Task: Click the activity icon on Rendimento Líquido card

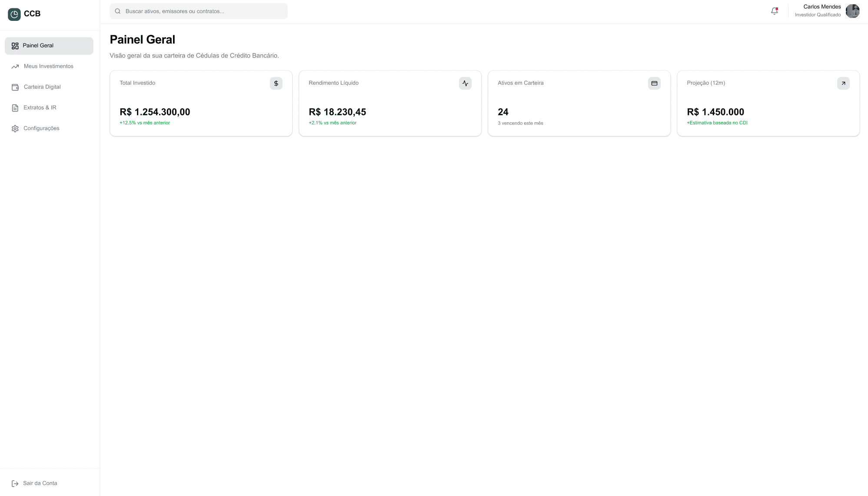Action: point(465,83)
